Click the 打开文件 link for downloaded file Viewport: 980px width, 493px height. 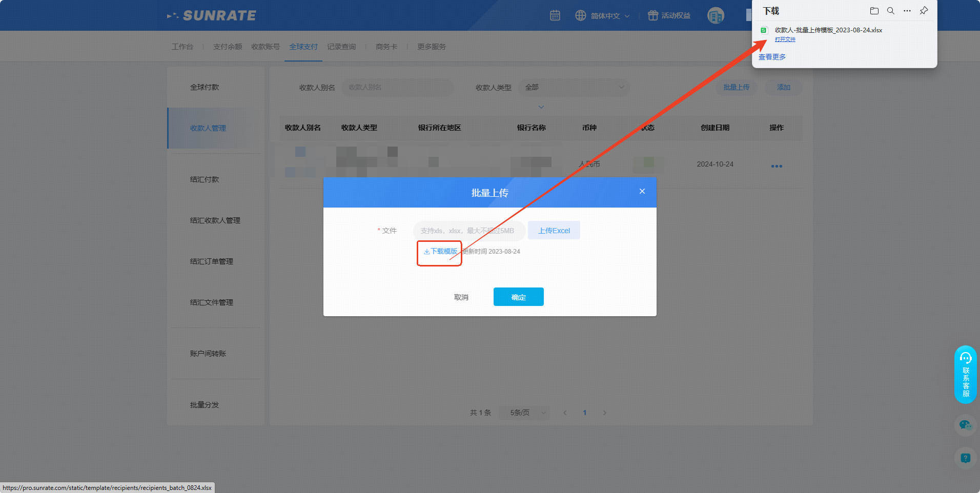coord(785,39)
